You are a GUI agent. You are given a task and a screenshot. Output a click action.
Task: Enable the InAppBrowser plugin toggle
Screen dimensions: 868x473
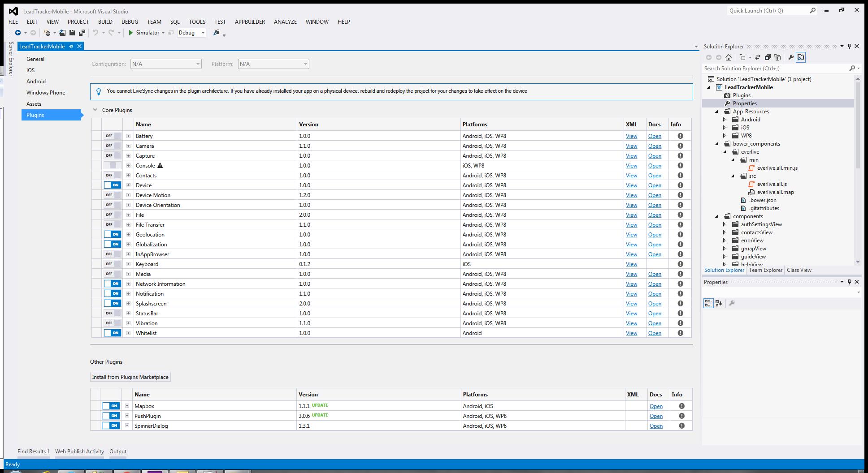112,254
